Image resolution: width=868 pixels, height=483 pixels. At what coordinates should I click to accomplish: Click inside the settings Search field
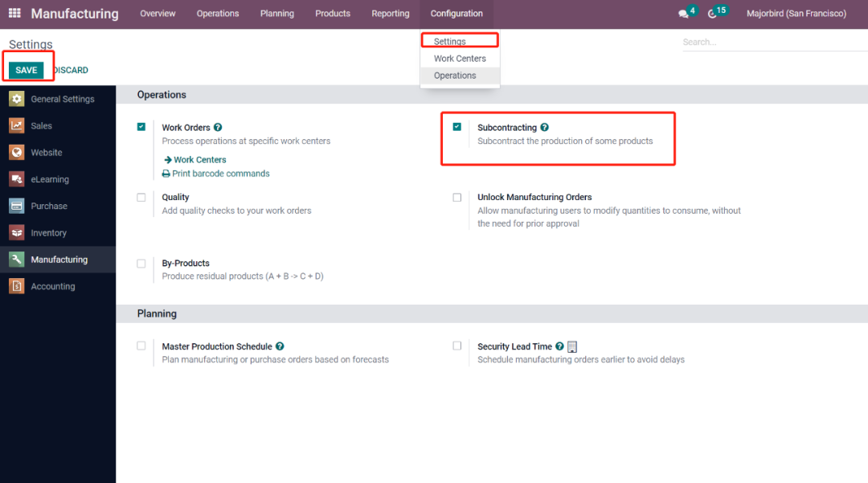pos(772,42)
